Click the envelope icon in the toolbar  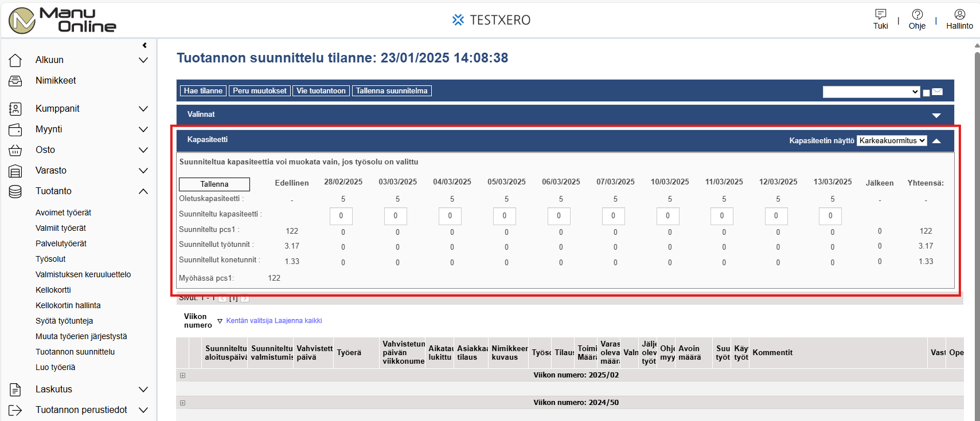coord(938,92)
